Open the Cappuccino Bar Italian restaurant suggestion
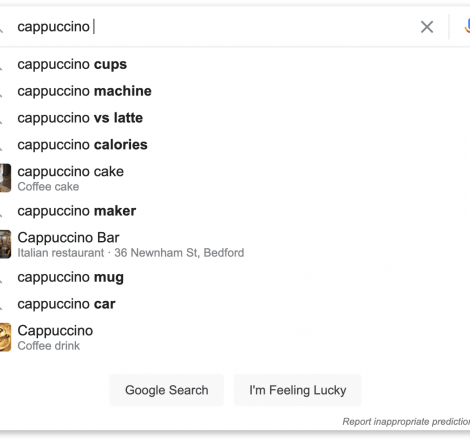 point(235,244)
